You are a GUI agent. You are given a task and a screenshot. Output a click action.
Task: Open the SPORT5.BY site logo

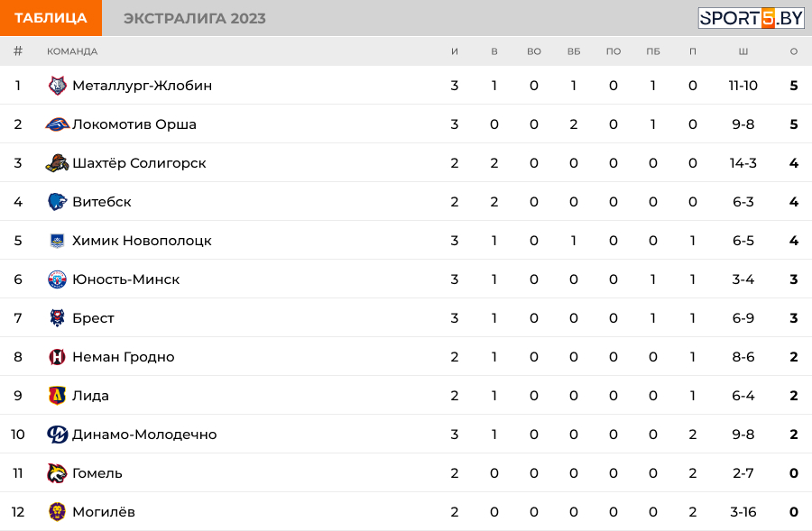(751, 18)
